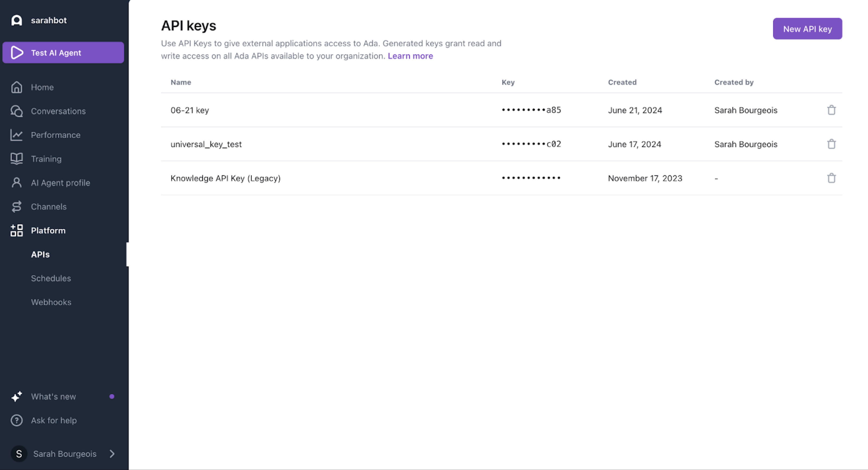Open What's new sparkle icon
The image size is (868, 470).
17,396
